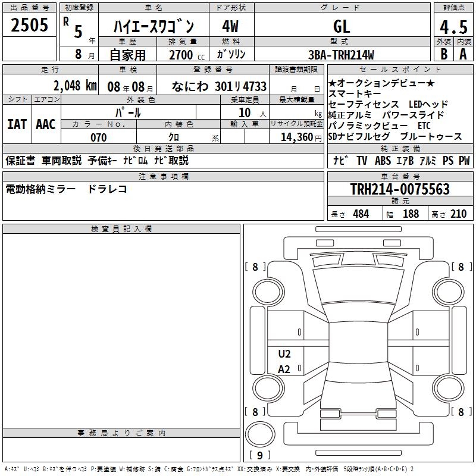The image size is (476, 476).
Task: Click the 注意事項欄 header
Action: pos(164,177)
